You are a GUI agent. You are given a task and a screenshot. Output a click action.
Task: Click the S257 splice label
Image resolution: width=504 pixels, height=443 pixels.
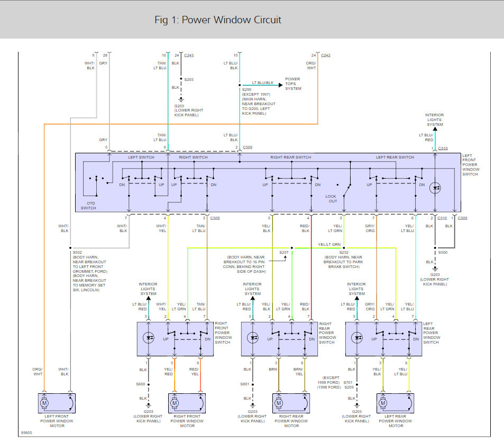tap(284, 253)
